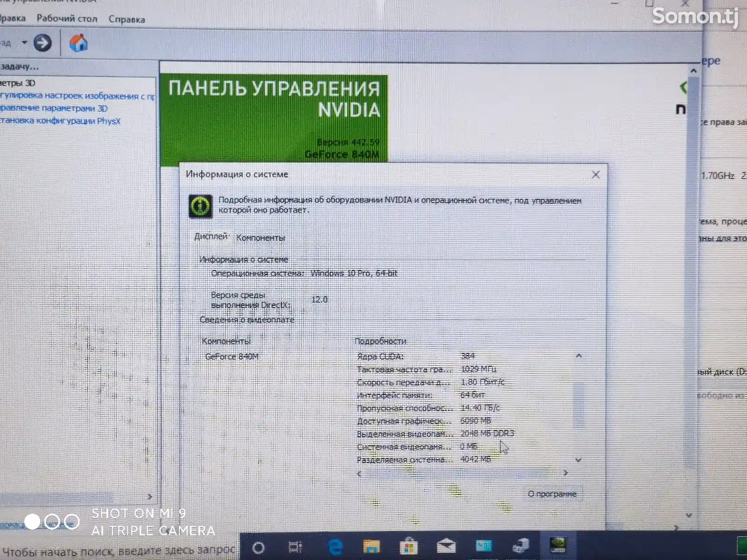Open the back-history dropdown arrow in toolbar
This screenshot has width=747, height=560.
[24, 42]
